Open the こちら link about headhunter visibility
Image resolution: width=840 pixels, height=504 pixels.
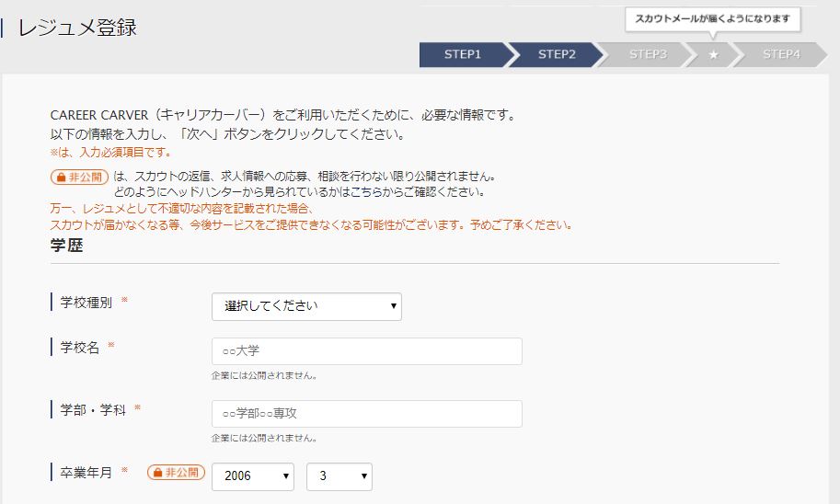pos(364,191)
